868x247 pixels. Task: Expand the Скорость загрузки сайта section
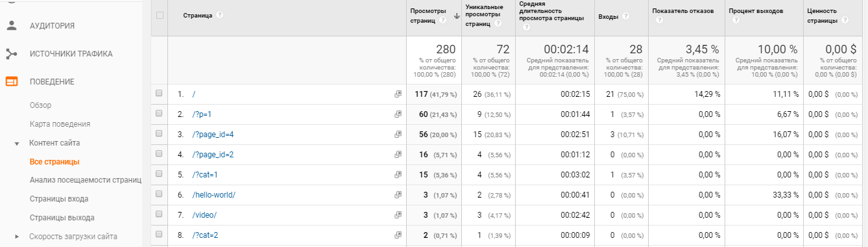click(x=17, y=237)
